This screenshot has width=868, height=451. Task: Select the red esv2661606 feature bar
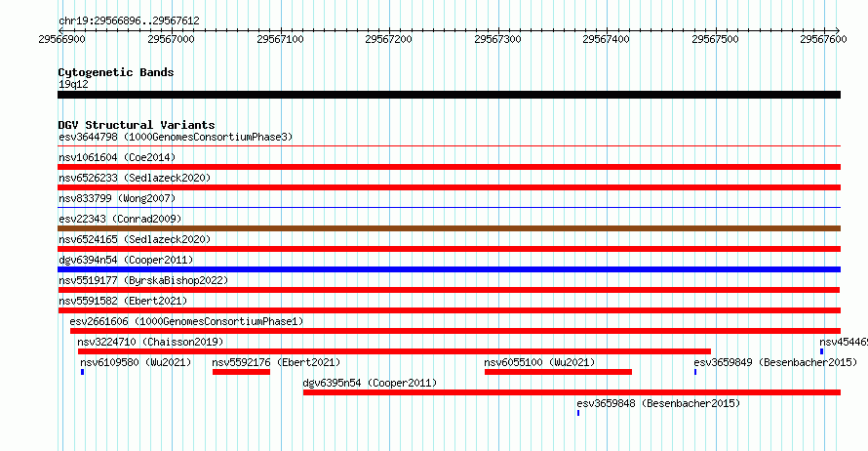click(455, 331)
